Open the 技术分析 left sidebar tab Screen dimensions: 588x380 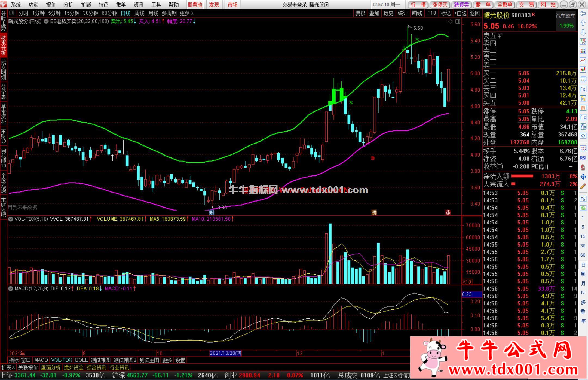[3, 45]
